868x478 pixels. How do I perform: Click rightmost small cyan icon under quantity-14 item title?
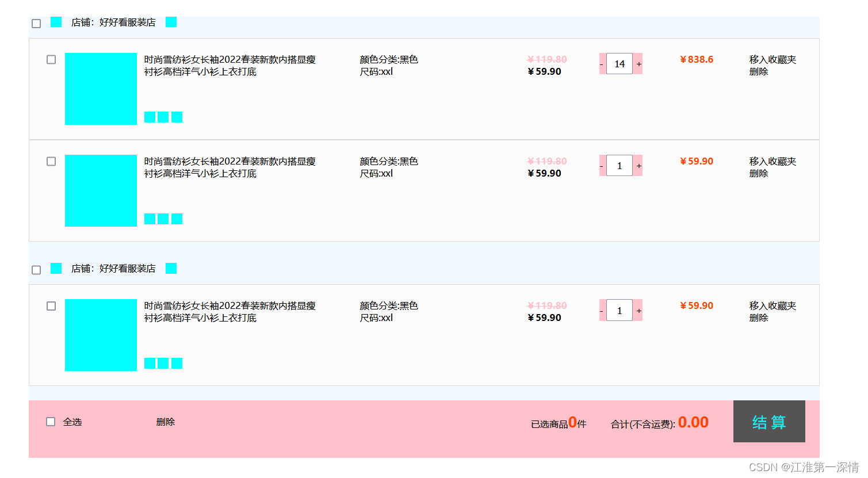pos(177,117)
